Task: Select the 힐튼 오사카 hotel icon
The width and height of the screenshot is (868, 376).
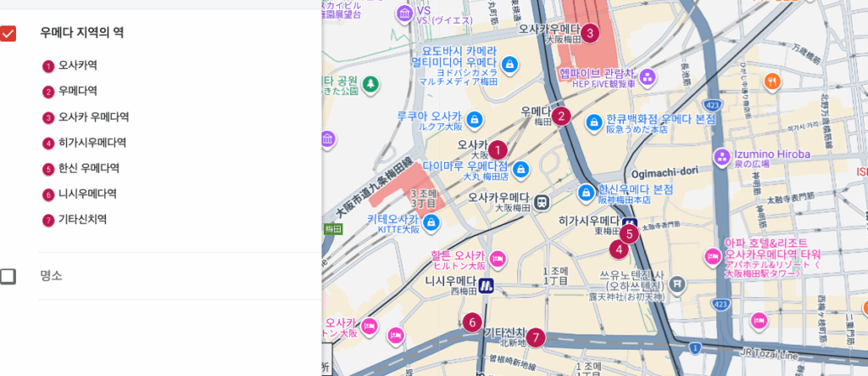Action: tap(498, 257)
